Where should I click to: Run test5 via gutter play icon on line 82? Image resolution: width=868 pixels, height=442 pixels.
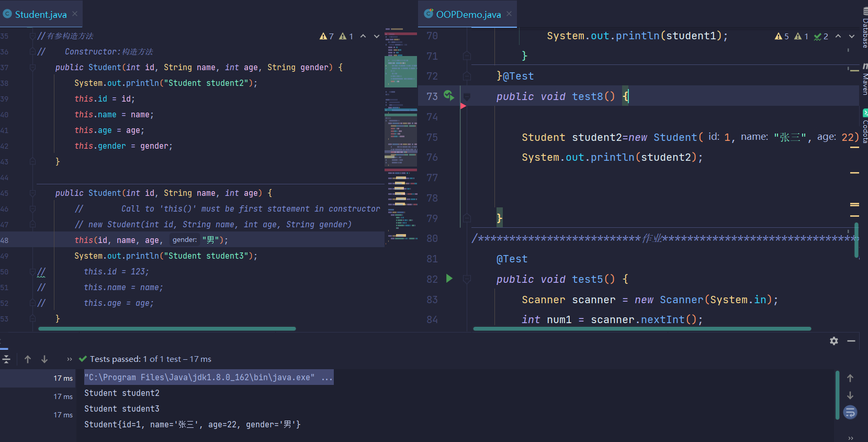pos(449,279)
